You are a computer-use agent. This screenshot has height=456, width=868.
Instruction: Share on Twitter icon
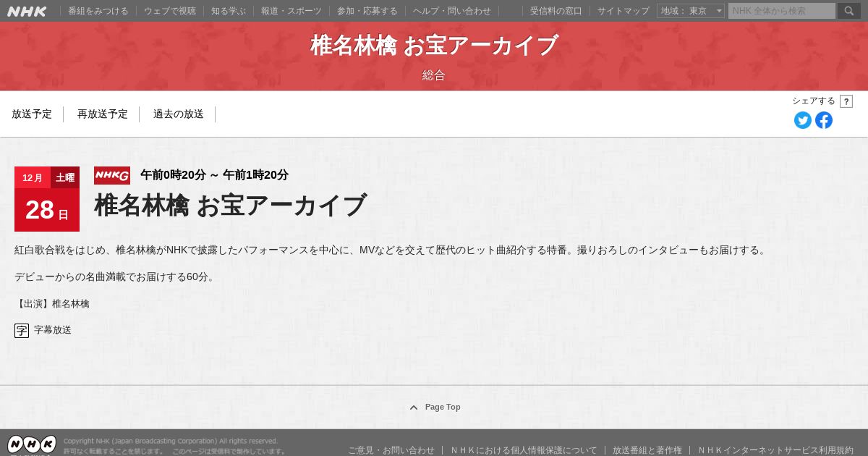[803, 120]
